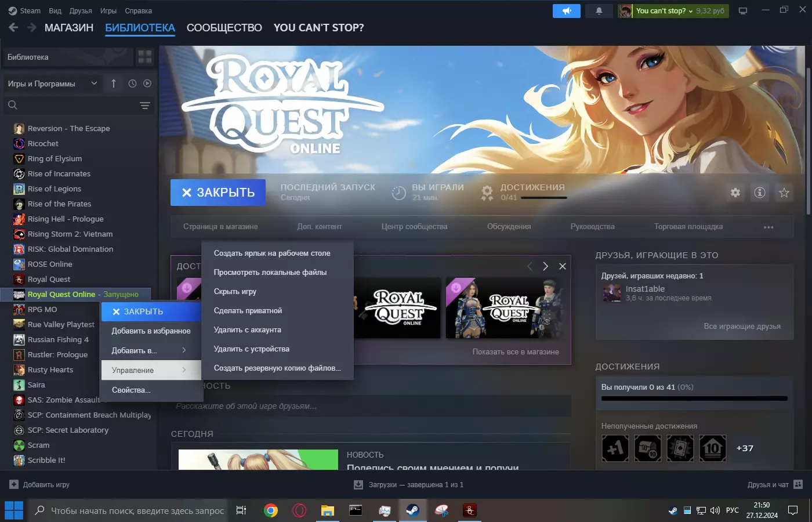Click the achievements progress bar in sidebar
The image size is (812, 522).
[694, 398]
